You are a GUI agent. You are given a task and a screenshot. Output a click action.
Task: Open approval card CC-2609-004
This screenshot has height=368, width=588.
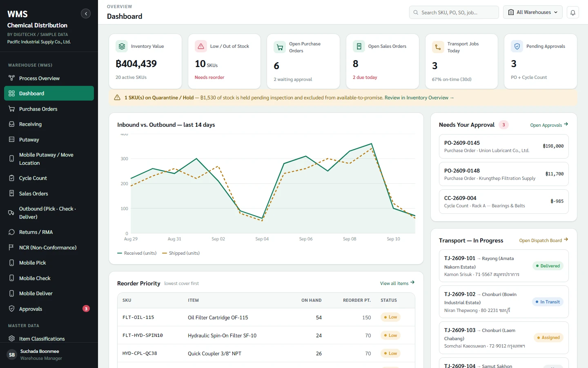504,202
